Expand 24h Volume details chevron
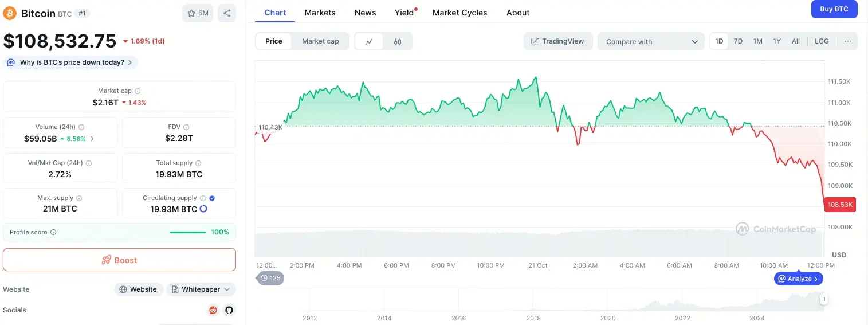Image resolution: width=868 pixels, height=325 pixels. pyautogui.click(x=93, y=139)
